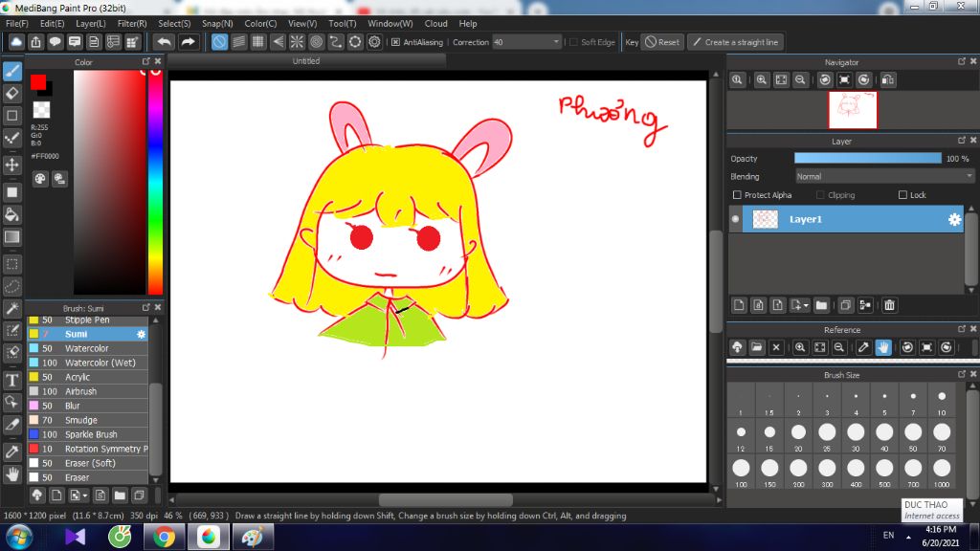Screen dimensions: 980x551
Task: Open the layer add-special dropdown arrow
Action: coord(806,305)
